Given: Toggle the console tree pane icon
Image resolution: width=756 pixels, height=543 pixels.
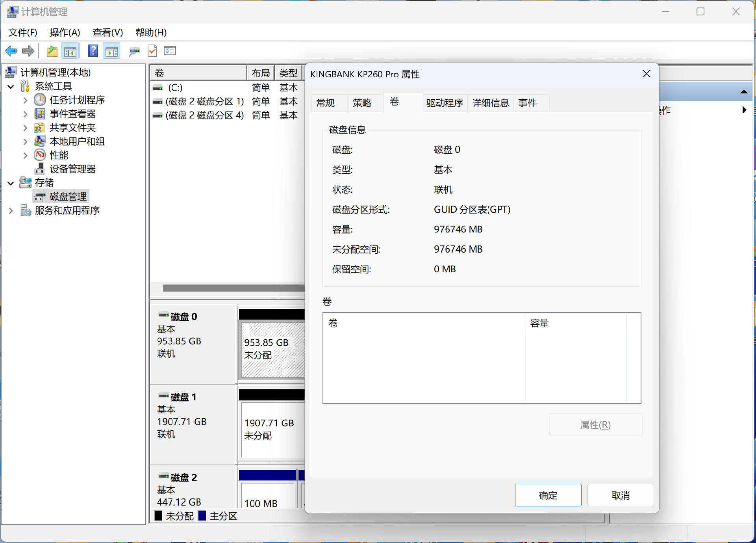Looking at the screenshot, I should click(70, 50).
